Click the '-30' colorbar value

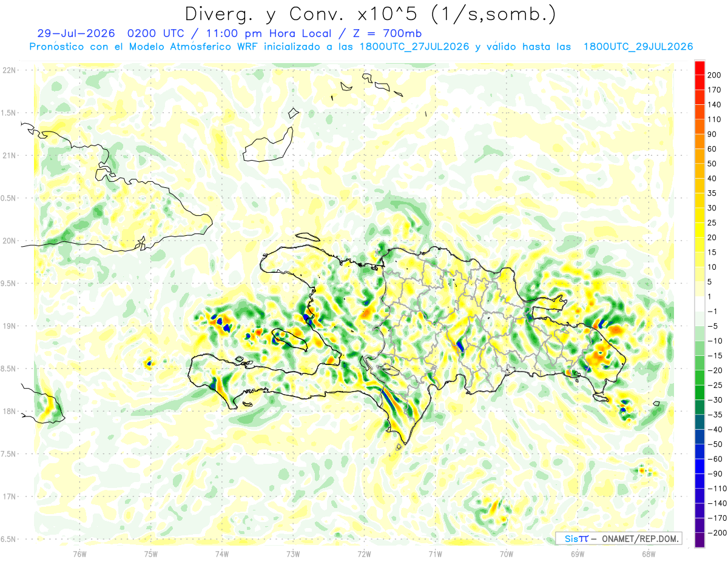pos(715,400)
